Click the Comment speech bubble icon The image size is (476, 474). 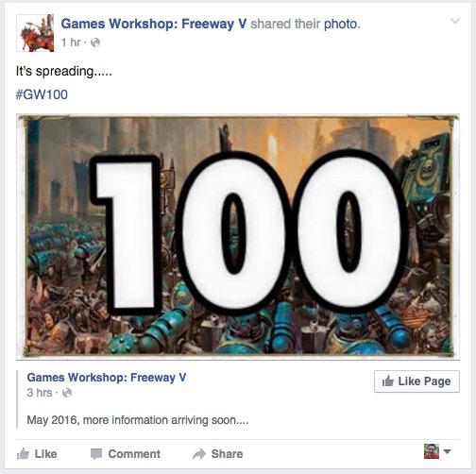[x=96, y=454]
